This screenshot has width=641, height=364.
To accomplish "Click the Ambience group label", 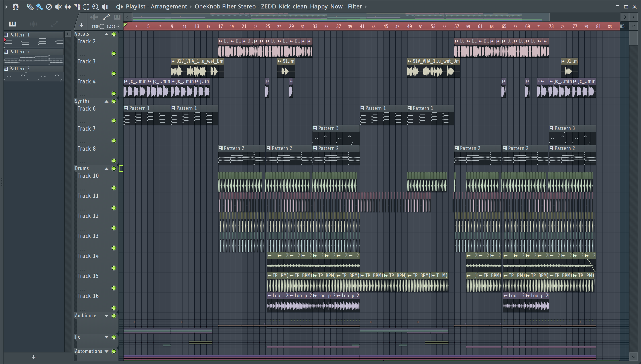I will pyautogui.click(x=85, y=316).
